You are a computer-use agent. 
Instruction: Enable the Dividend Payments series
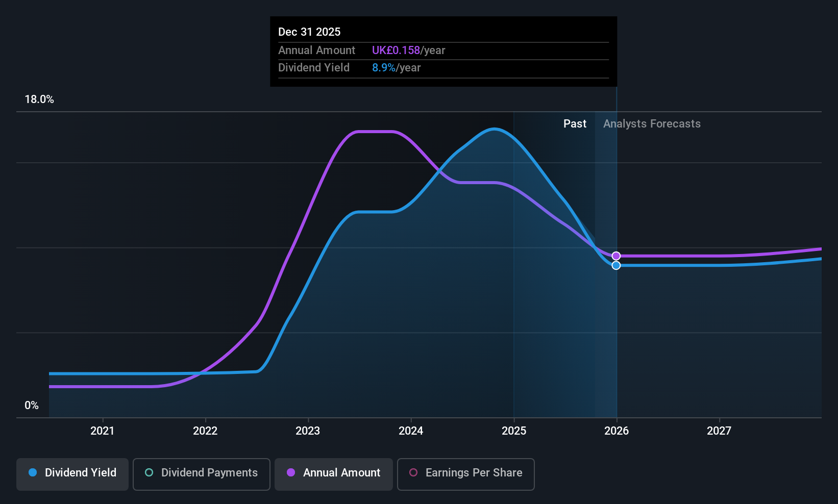(x=201, y=474)
